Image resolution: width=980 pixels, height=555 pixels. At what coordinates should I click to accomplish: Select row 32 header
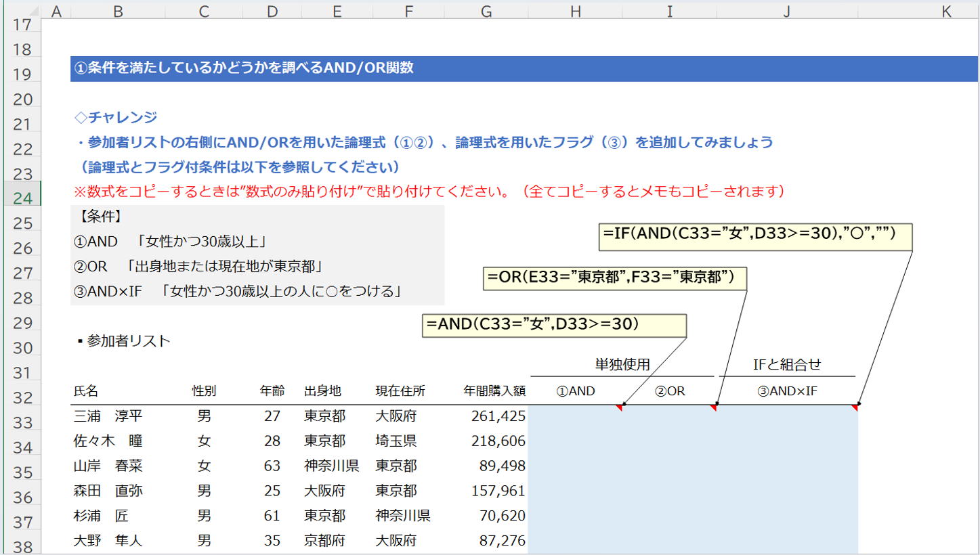[21, 397]
